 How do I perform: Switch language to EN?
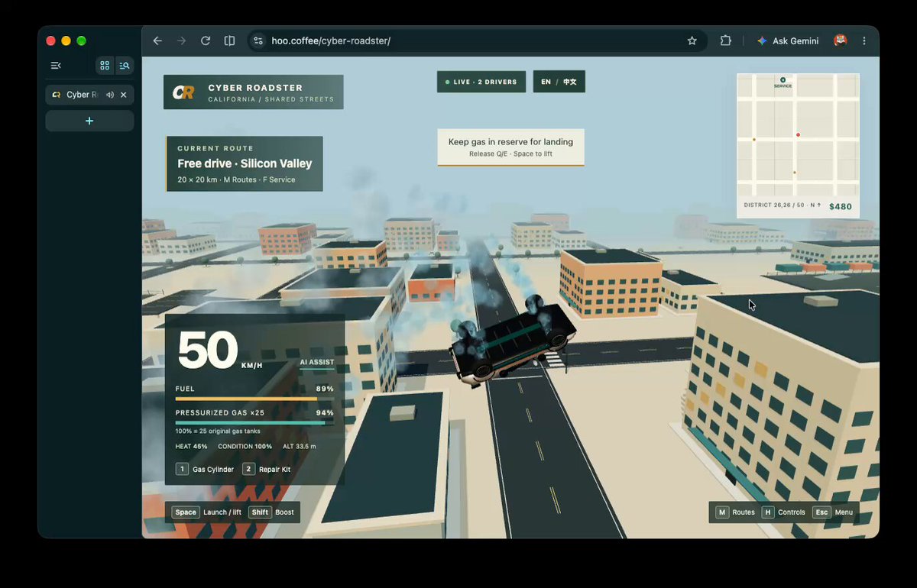click(546, 82)
